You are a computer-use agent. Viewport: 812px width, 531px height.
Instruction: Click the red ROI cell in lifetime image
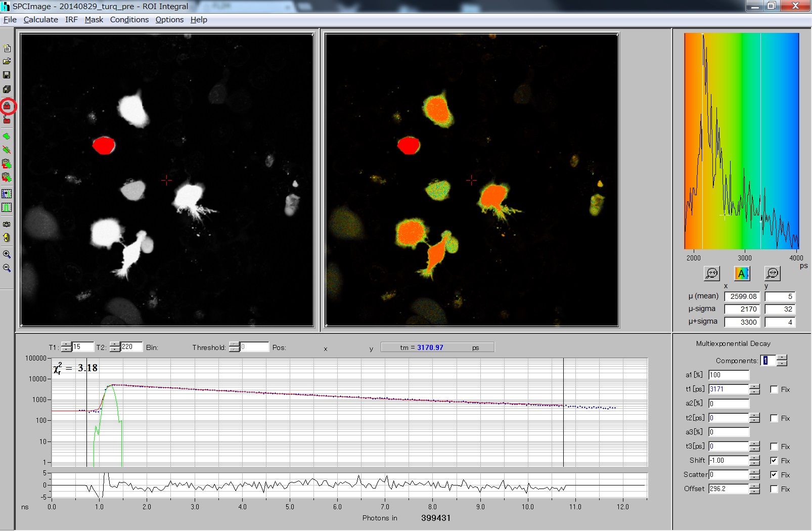(x=409, y=145)
